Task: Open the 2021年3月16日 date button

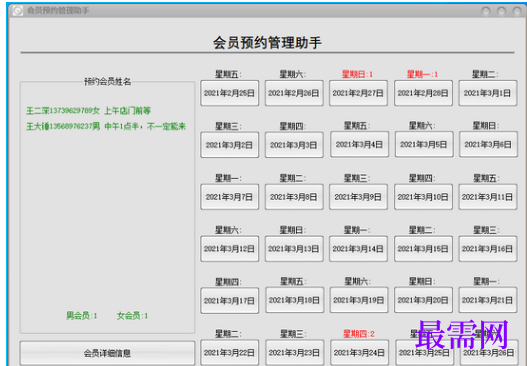Action: click(x=488, y=249)
